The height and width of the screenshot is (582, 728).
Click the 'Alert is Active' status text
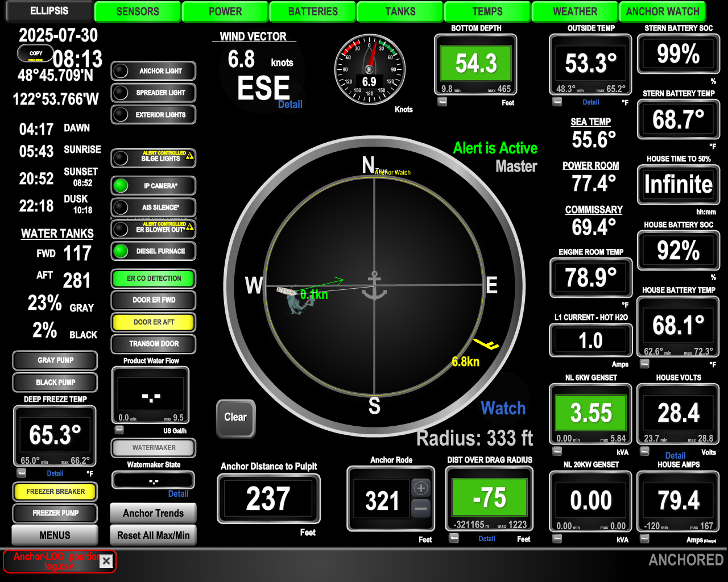click(495, 148)
